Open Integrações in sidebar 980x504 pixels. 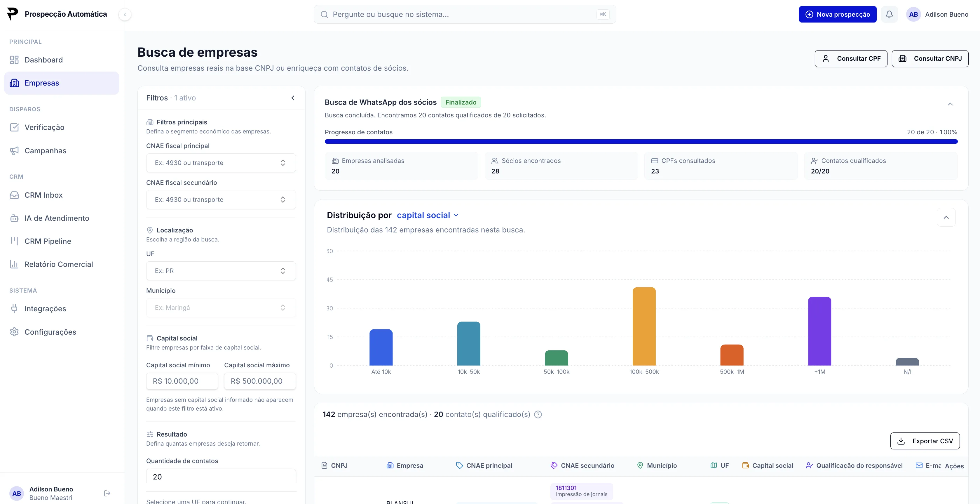click(62, 308)
